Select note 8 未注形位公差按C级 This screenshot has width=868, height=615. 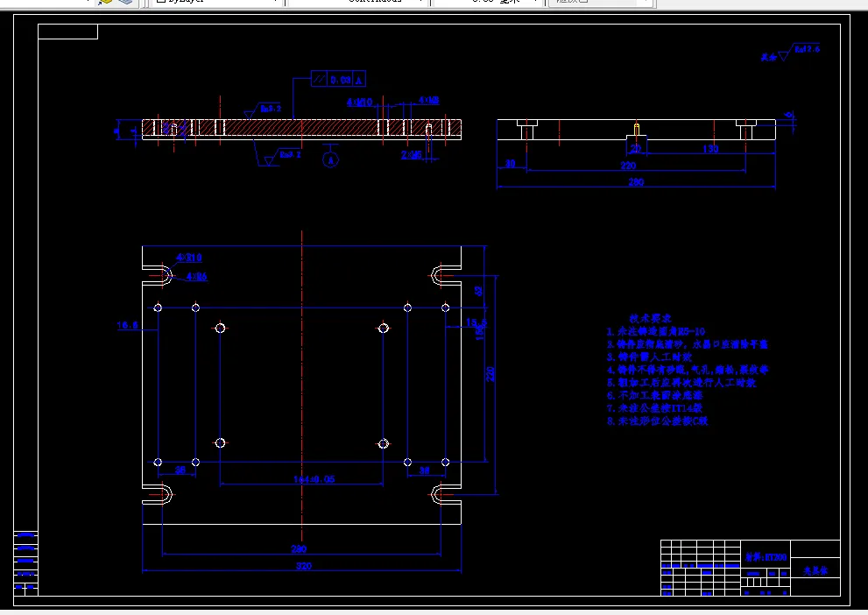click(657, 421)
